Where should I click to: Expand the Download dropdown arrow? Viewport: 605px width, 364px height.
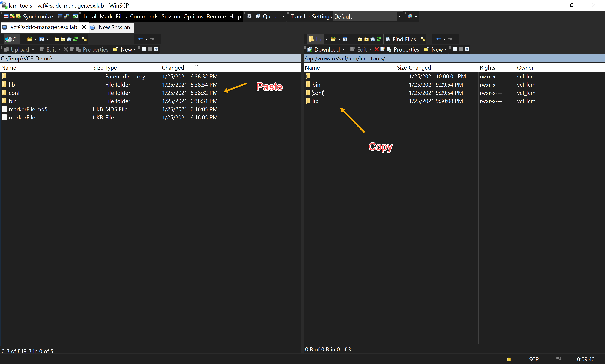[344, 49]
